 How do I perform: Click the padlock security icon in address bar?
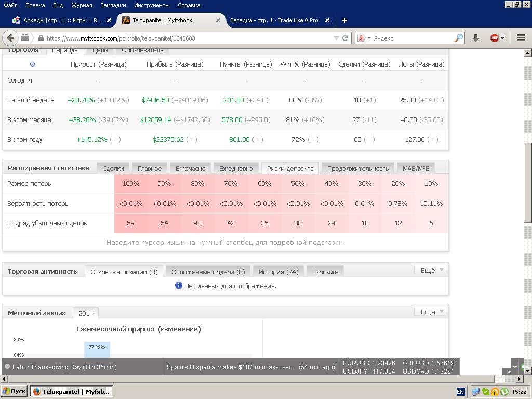coord(41,38)
